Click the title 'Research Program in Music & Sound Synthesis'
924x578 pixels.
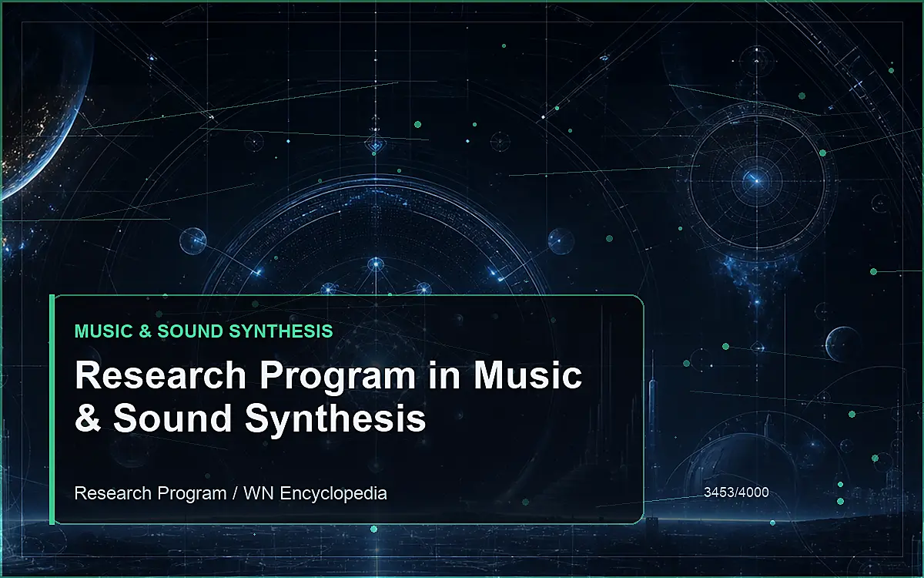click(x=328, y=397)
